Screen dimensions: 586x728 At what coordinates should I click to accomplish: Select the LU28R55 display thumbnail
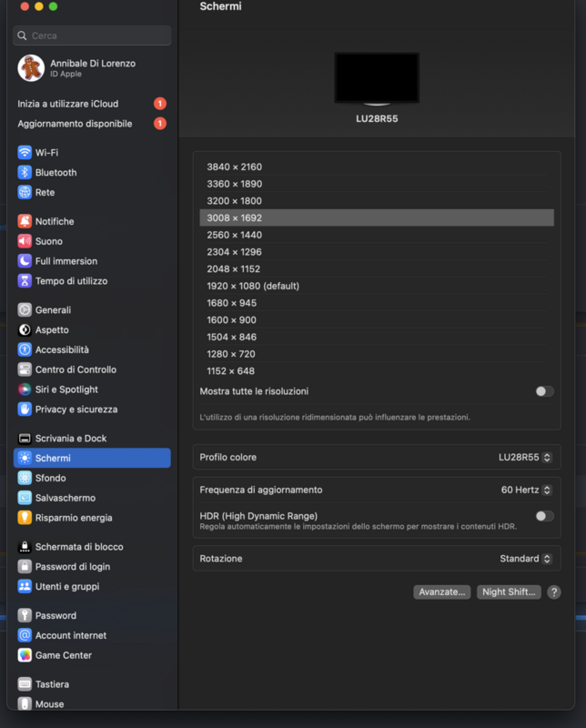(x=377, y=78)
